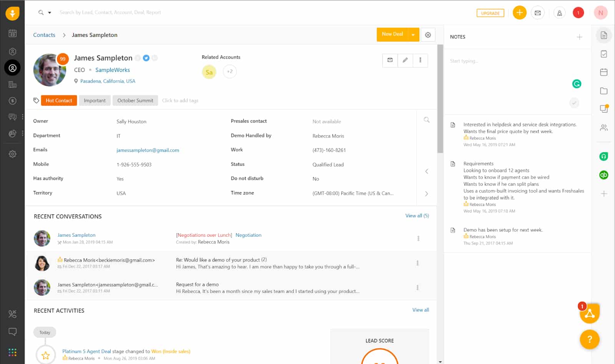
Task: Open the tasks checklist icon in right panel
Action: (x=603, y=54)
